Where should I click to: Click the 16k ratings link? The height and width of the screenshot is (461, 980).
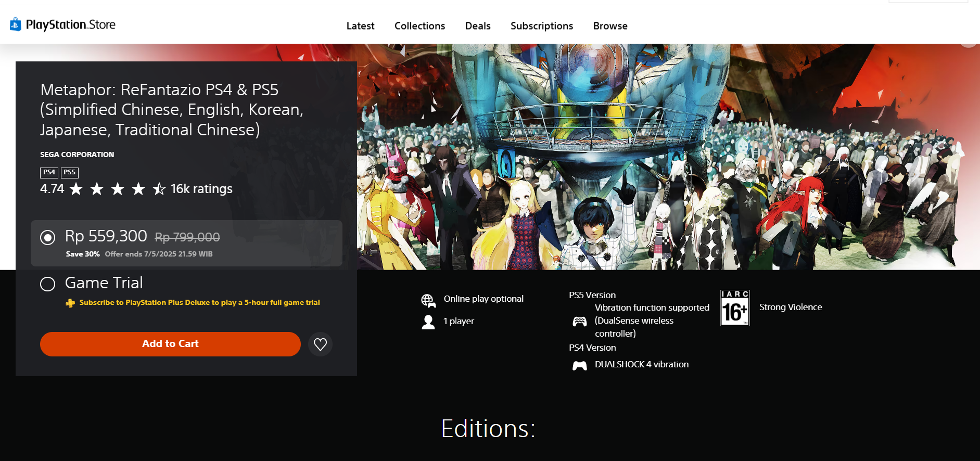[x=201, y=189]
